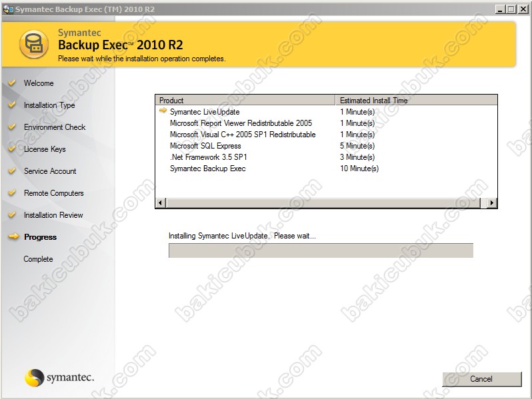Click the checkmark beside Installation Type
The height and width of the screenshot is (399, 532).
[x=12, y=105]
